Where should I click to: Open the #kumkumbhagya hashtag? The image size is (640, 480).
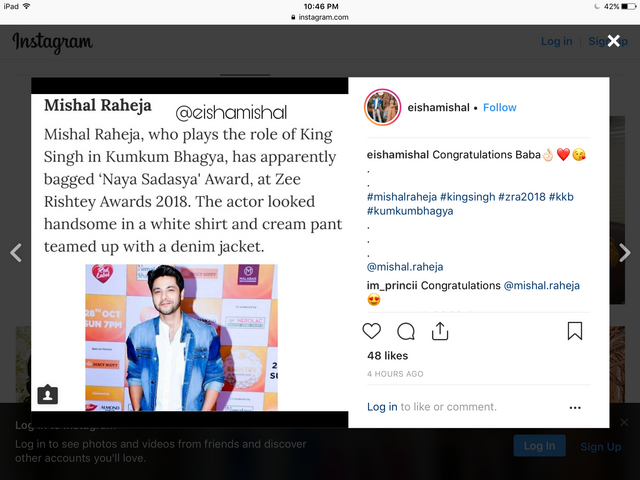pyautogui.click(x=410, y=211)
